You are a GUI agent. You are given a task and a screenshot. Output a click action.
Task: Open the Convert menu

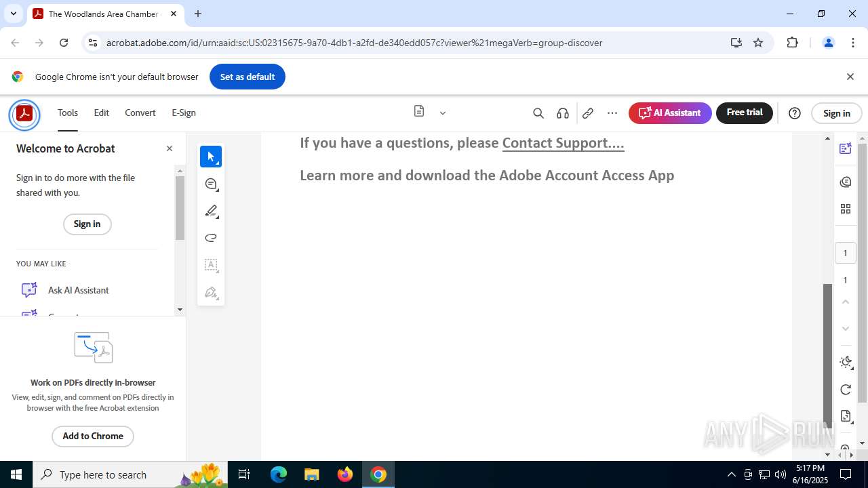pos(140,113)
